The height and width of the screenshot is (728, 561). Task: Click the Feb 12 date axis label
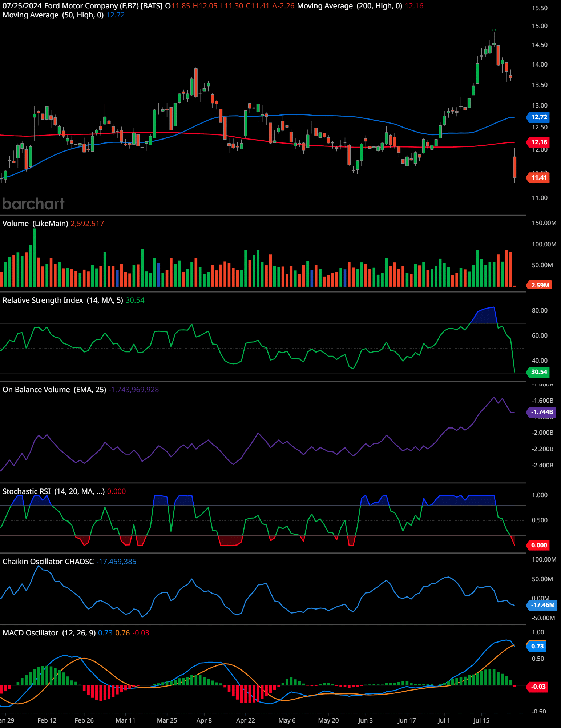pyautogui.click(x=47, y=720)
